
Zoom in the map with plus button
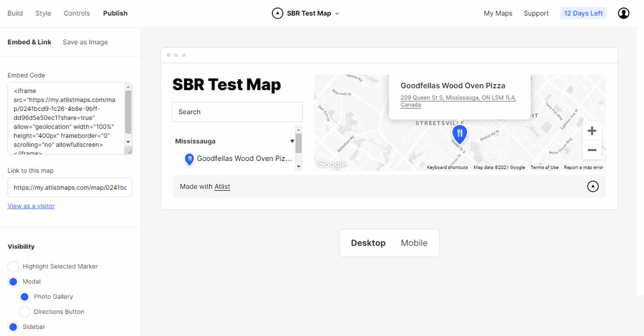point(592,131)
